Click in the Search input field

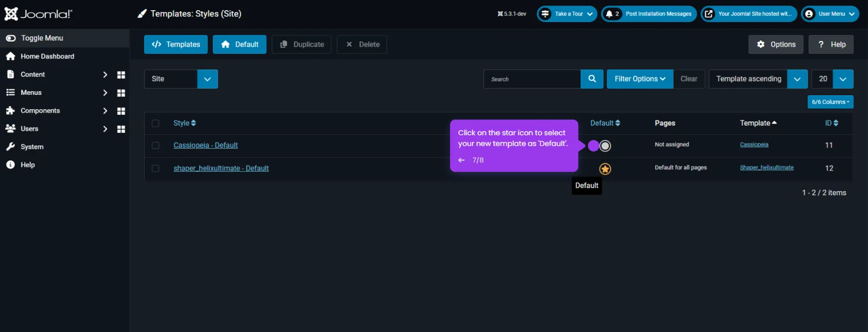[532, 79]
